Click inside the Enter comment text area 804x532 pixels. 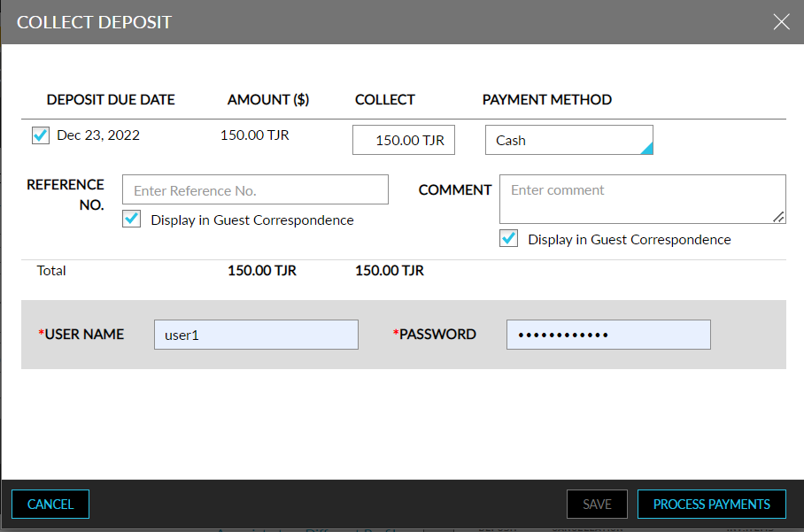coord(642,198)
